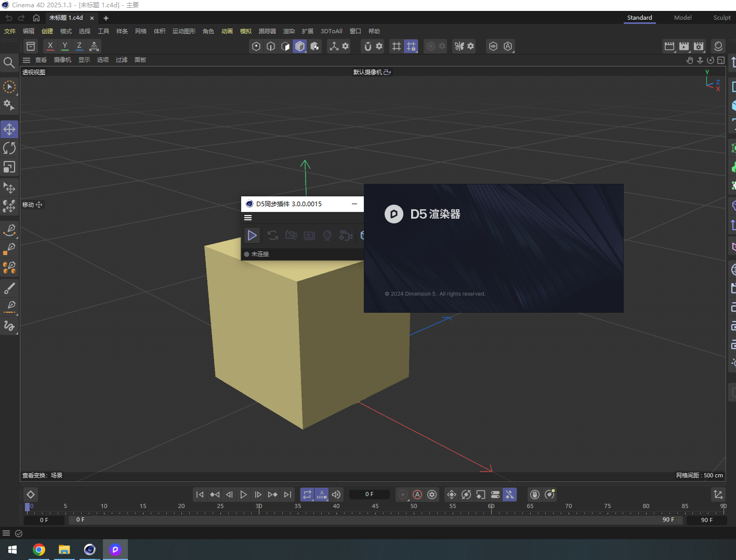Open the D5 plugin hamburger menu

coord(248,218)
